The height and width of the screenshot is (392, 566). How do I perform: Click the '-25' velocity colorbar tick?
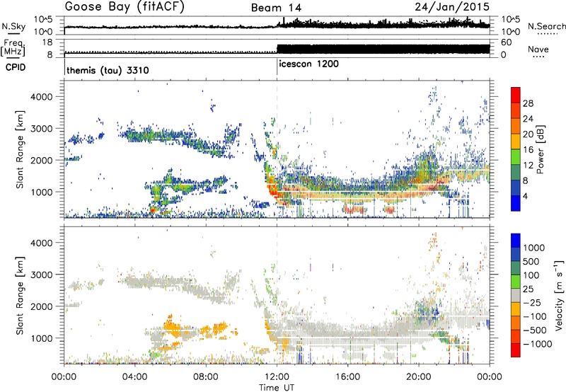(532, 303)
